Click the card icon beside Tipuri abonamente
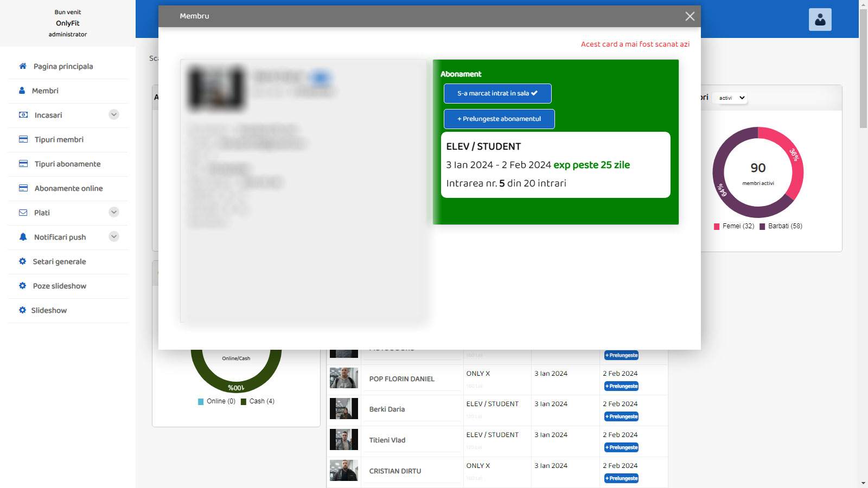 pyautogui.click(x=23, y=164)
